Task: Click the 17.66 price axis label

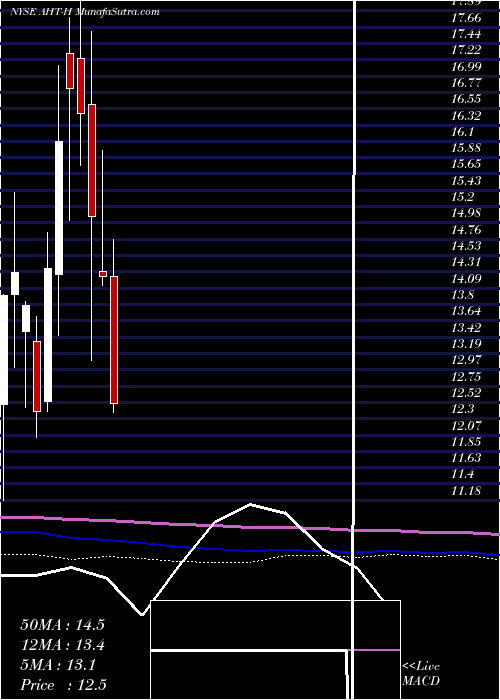Action: (467, 18)
